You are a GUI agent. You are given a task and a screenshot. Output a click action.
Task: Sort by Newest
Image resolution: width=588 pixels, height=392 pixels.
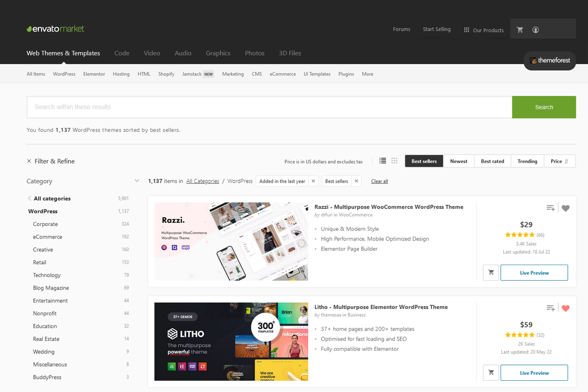point(459,161)
